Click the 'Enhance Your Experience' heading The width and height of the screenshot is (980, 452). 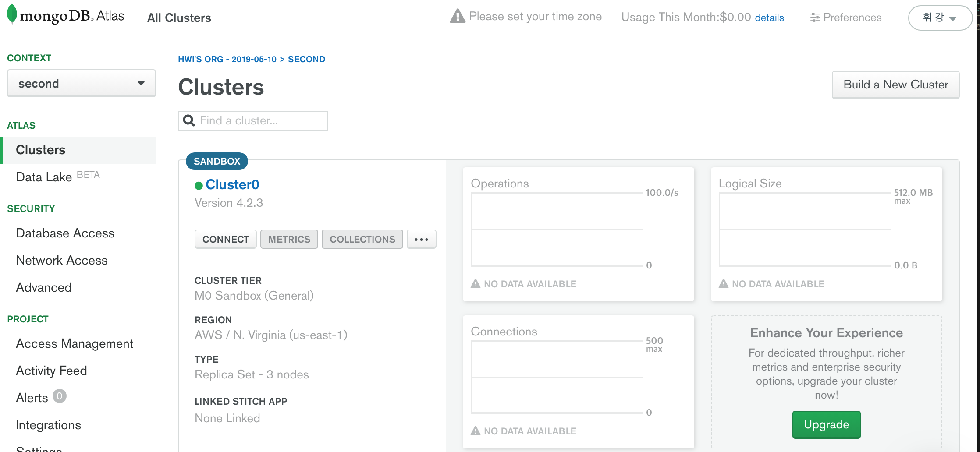tap(826, 333)
